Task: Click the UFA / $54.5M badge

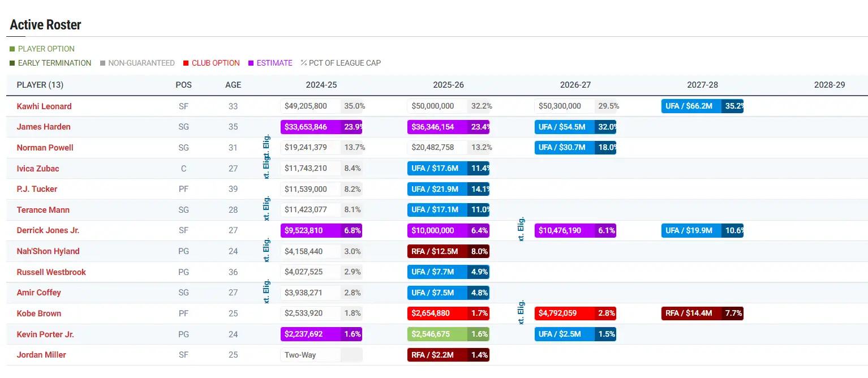Action: (575, 127)
